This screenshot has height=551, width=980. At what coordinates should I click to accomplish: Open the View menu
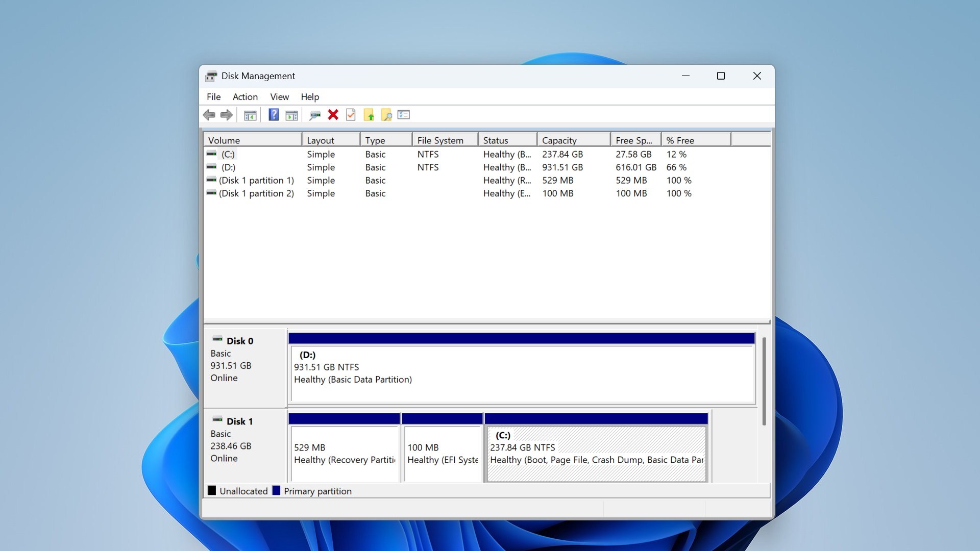click(x=279, y=97)
